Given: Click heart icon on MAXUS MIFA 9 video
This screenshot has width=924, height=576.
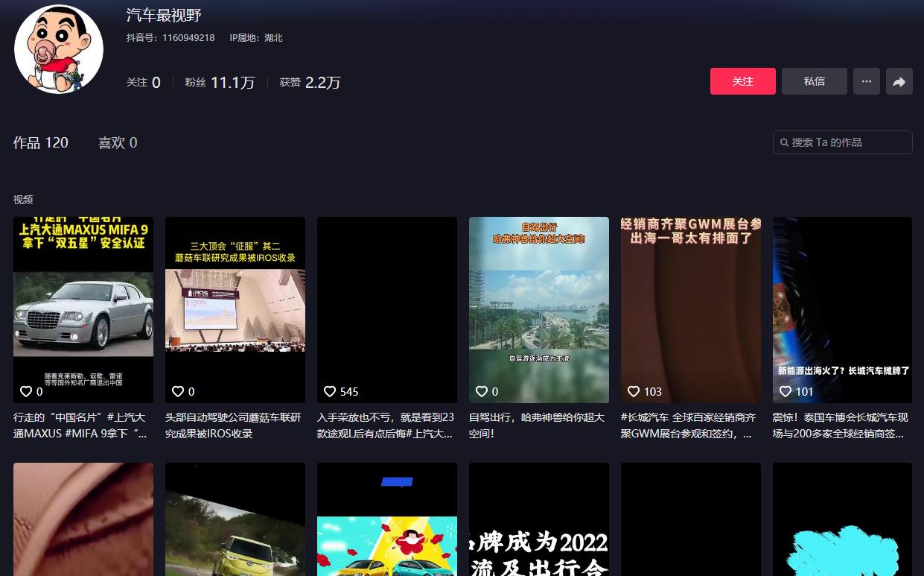Looking at the screenshot, I should pos(26,391).
